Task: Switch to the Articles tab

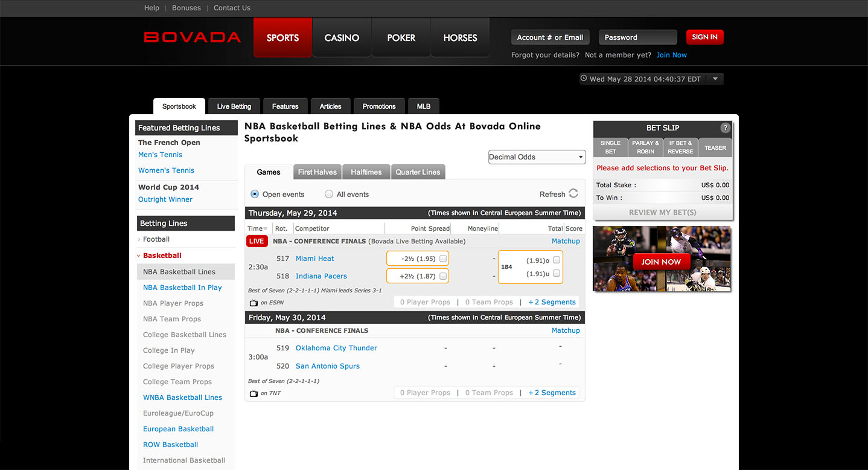Action: click(x=331, y=106)
